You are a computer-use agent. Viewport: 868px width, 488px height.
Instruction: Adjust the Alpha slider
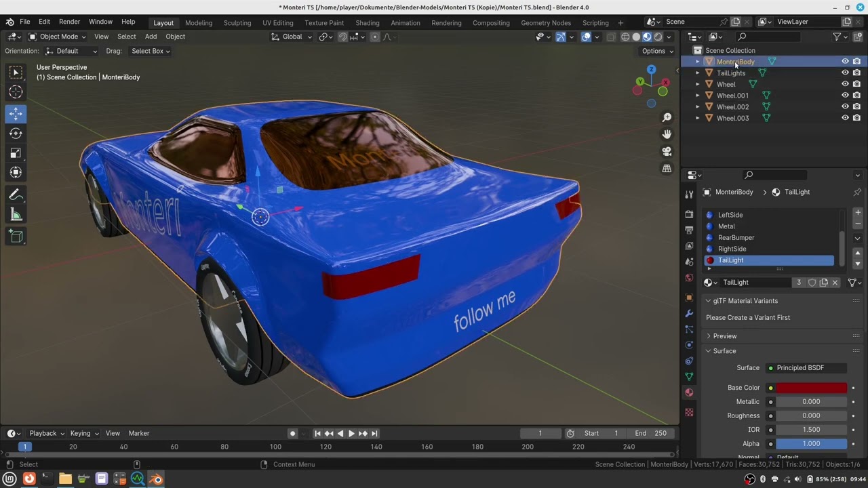(812, 444)
